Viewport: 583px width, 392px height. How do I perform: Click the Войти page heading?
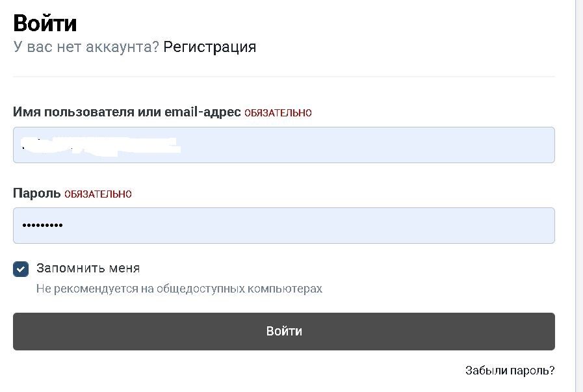coord(45,23)
